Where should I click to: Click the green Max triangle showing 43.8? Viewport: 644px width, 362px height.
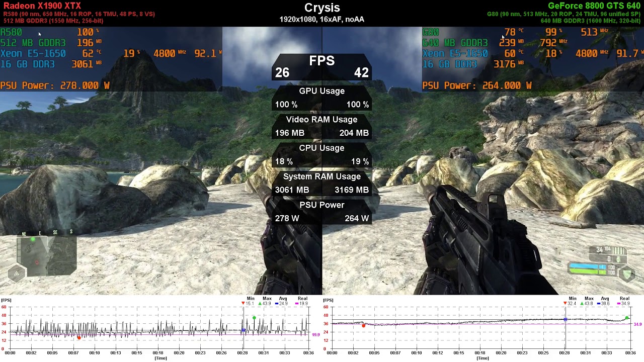pos(582,304)
